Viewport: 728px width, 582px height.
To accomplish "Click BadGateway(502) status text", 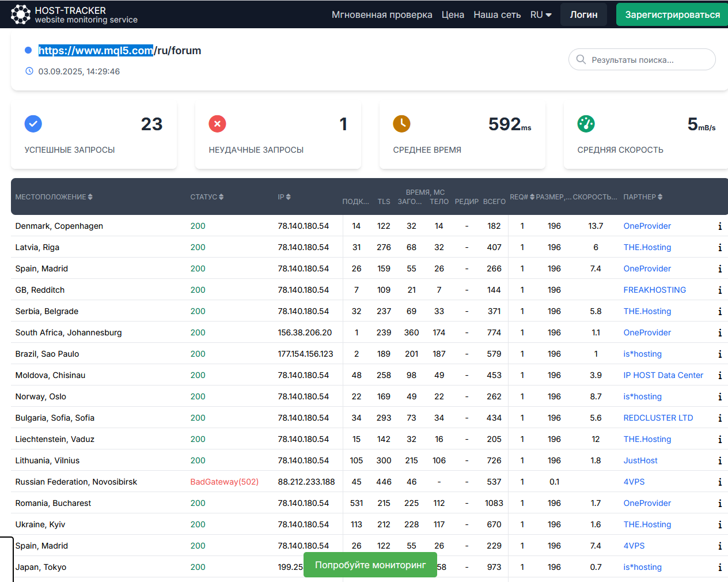I will tap(224, 482).
